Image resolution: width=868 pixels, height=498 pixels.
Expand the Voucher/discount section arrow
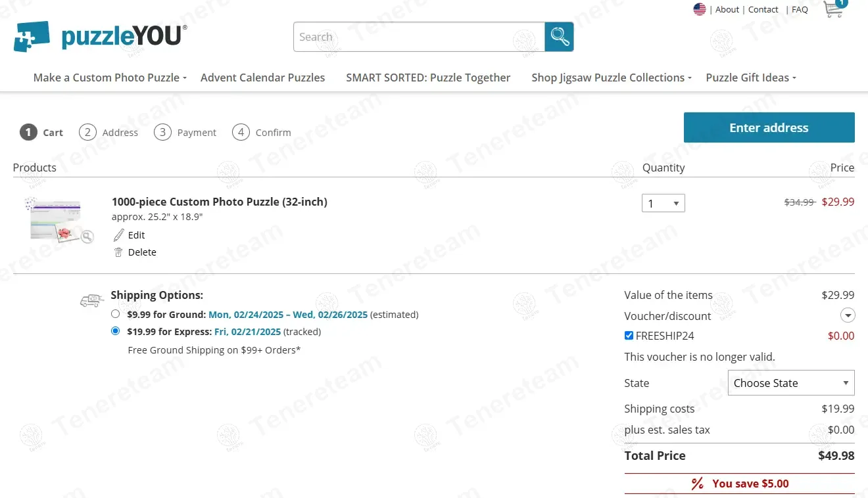848,315
